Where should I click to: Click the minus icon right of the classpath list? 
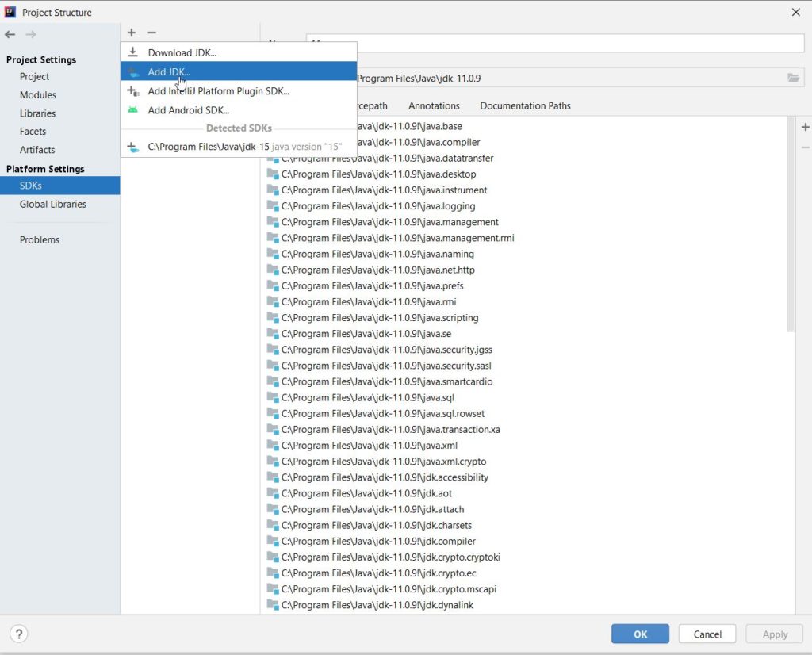[806, 146]
